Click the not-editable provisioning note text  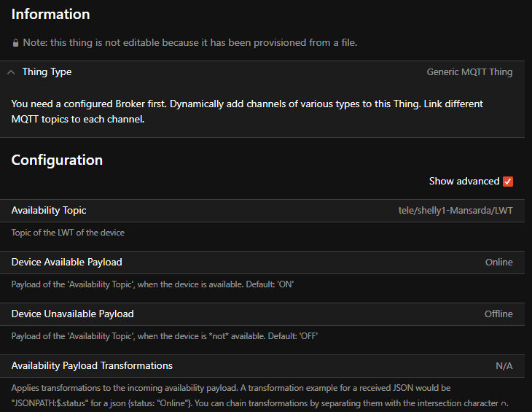click(190, 43)
